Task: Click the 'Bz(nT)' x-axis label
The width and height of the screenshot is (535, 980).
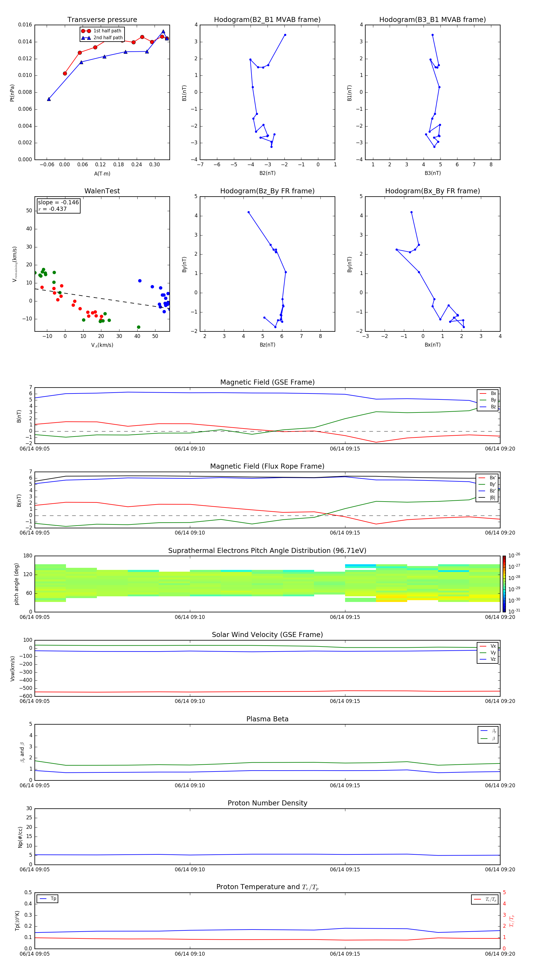Action: pyautogui.click(x=267, y=345)
